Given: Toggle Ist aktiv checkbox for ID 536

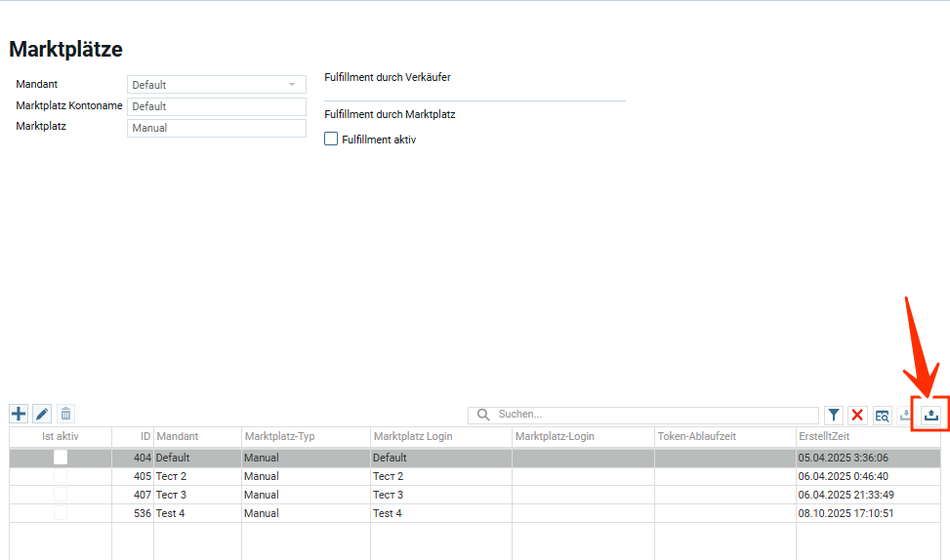Looking at the screenshot, I should point(61,513).
